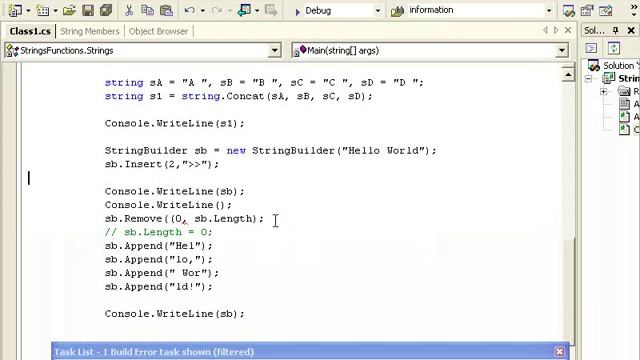640x360 pixels.
Task: Open the StringsFunctions.Strings type dropdown
Action: 275,51
